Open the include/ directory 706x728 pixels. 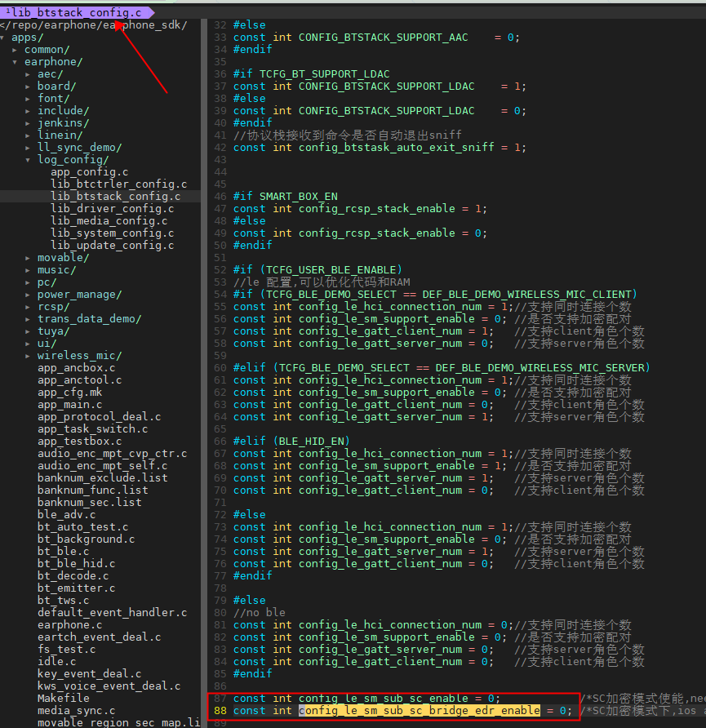coord(63,110)
